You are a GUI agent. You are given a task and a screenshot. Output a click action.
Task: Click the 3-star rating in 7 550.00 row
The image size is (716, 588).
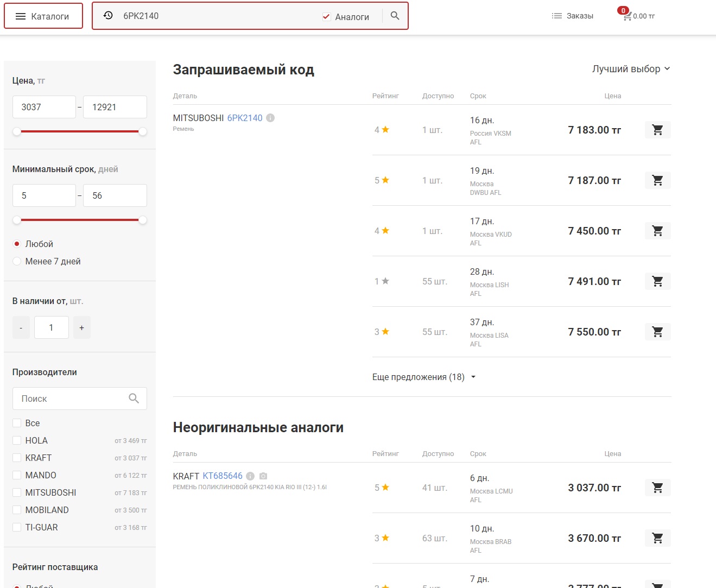382,332
